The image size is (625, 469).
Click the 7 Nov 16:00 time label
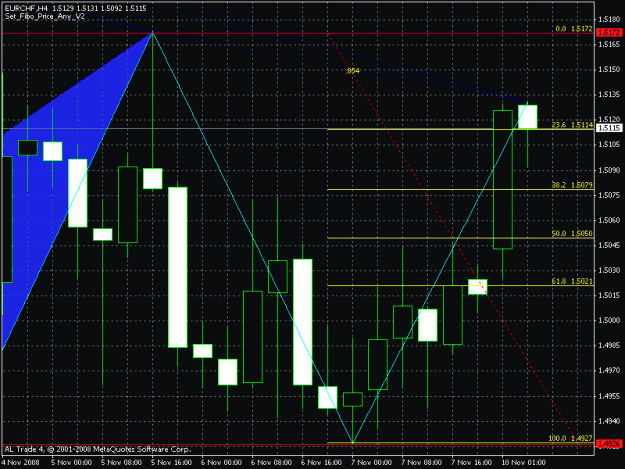tap(471, 462)
